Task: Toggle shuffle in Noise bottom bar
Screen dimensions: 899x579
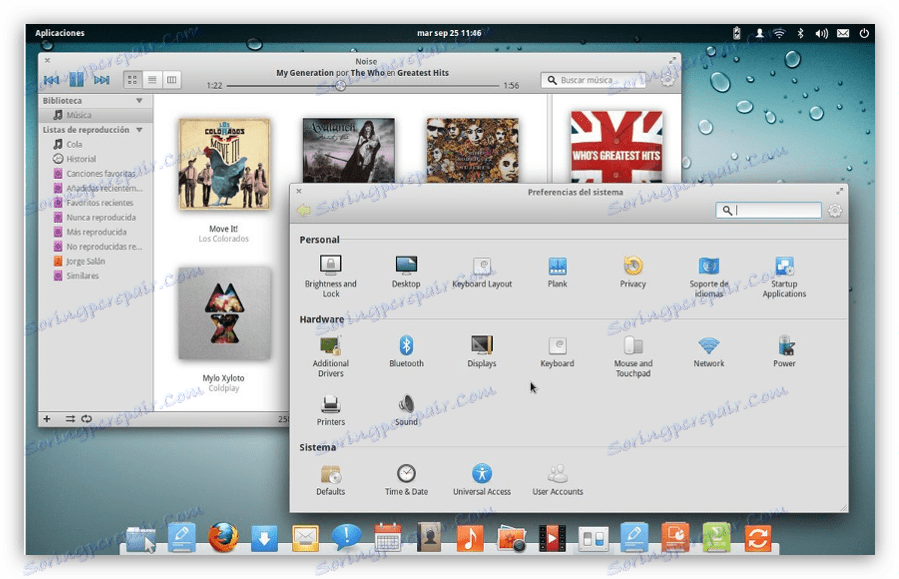Action: pos(70,419)
